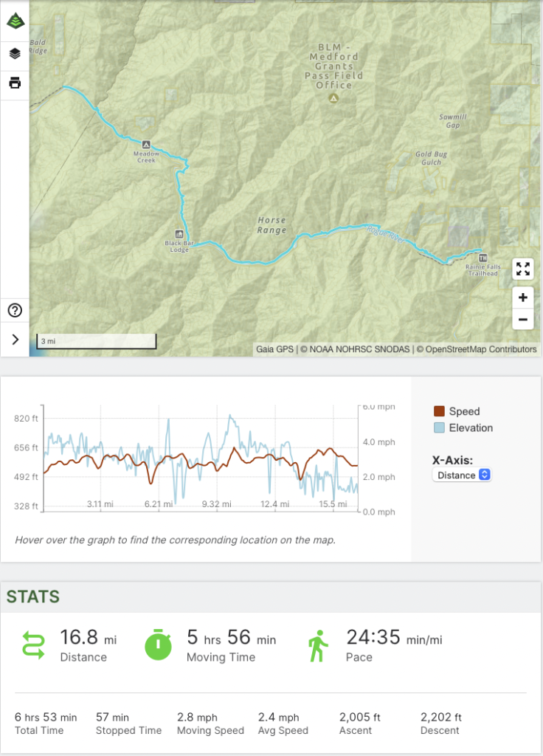The image size is (543, 756).
Task: Click the Meadow Creek campsite marker
Action: pyautogui.click(x=146, y=145)
